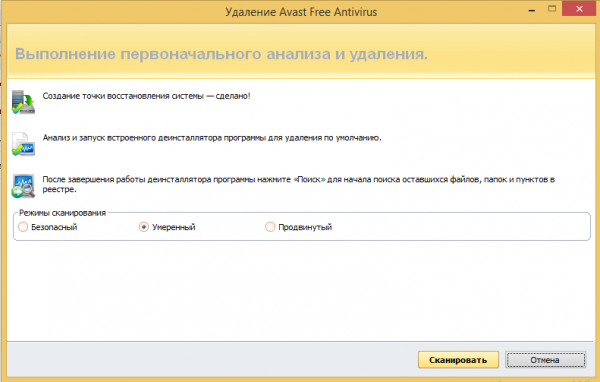Click heading 'Выполнение первоначального анализа и удаления.'

221,54
